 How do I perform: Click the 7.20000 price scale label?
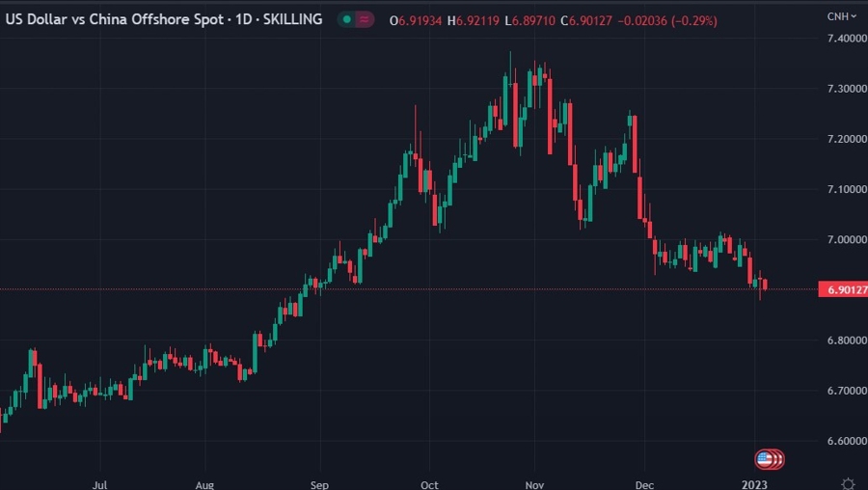(x=847, y=139)
